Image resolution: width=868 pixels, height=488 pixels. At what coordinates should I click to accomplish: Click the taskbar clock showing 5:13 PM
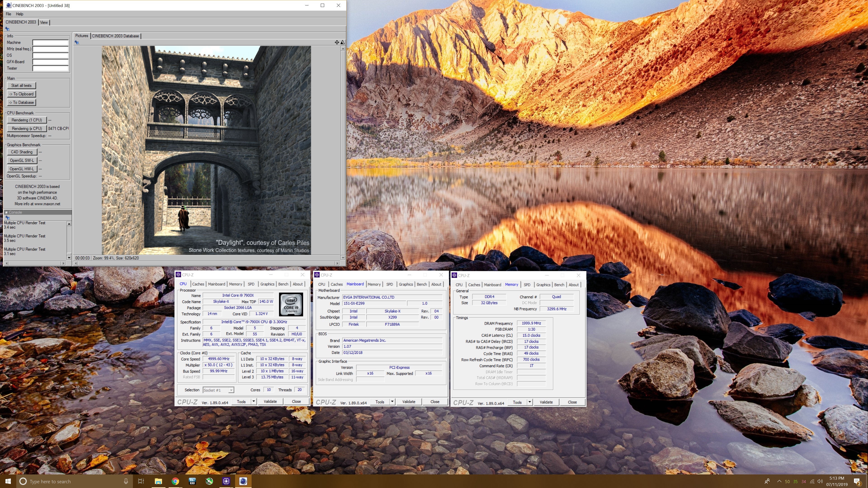tap(837, 481)
